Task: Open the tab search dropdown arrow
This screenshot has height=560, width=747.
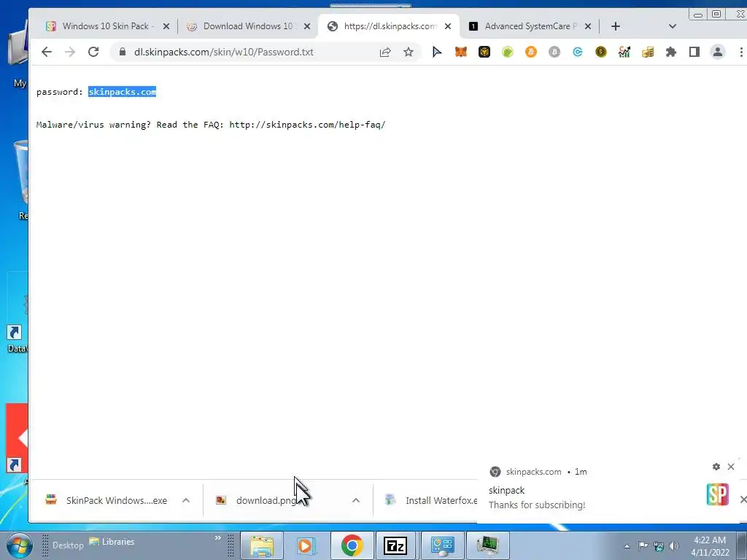Action: coord(672,26)
